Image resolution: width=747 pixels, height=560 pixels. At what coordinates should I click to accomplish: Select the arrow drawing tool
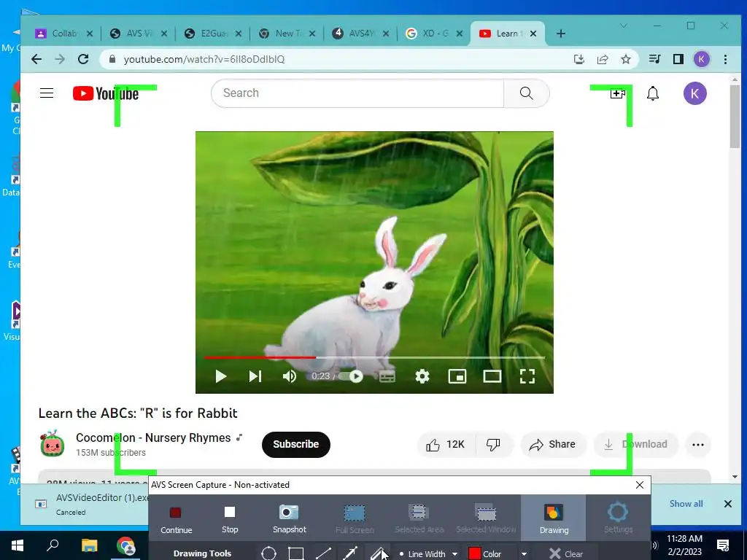coord(350,553)
